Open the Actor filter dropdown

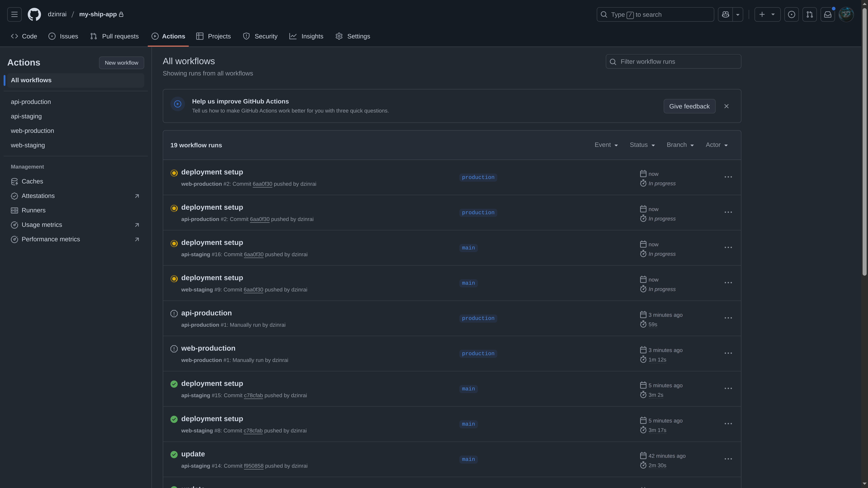pyautogui.click(x=716, y=145)
